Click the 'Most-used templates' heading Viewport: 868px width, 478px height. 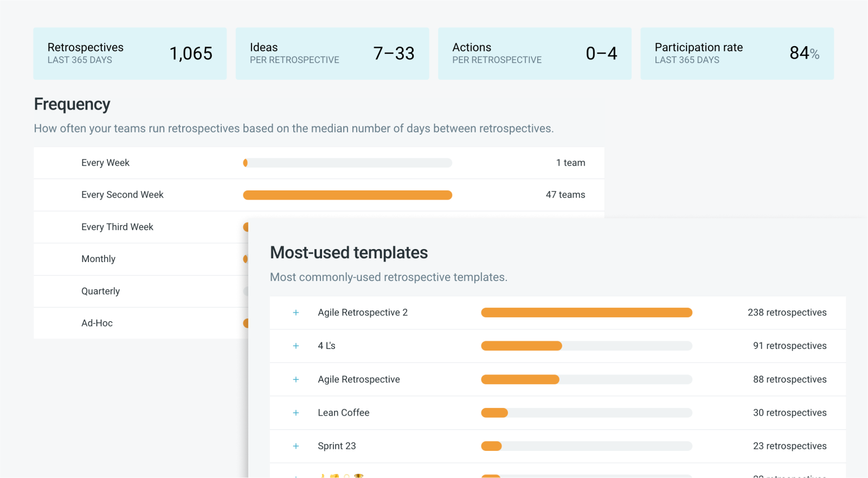349,252
